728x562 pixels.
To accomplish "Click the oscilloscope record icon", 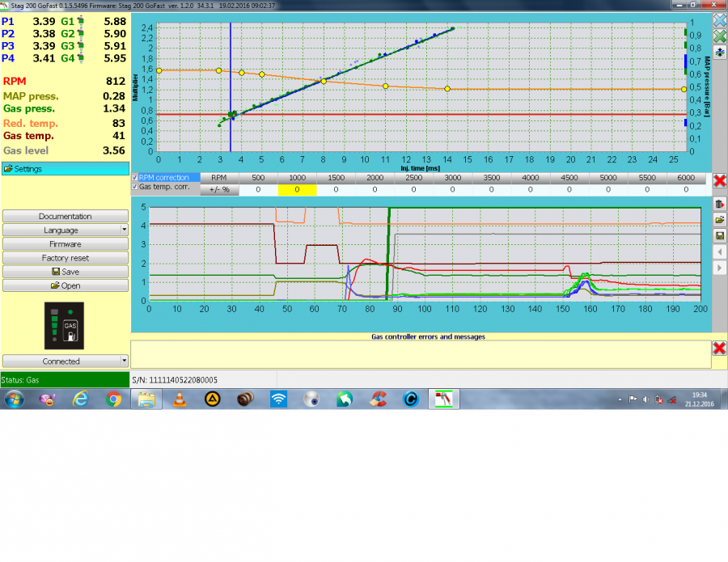I will (719, 205).
